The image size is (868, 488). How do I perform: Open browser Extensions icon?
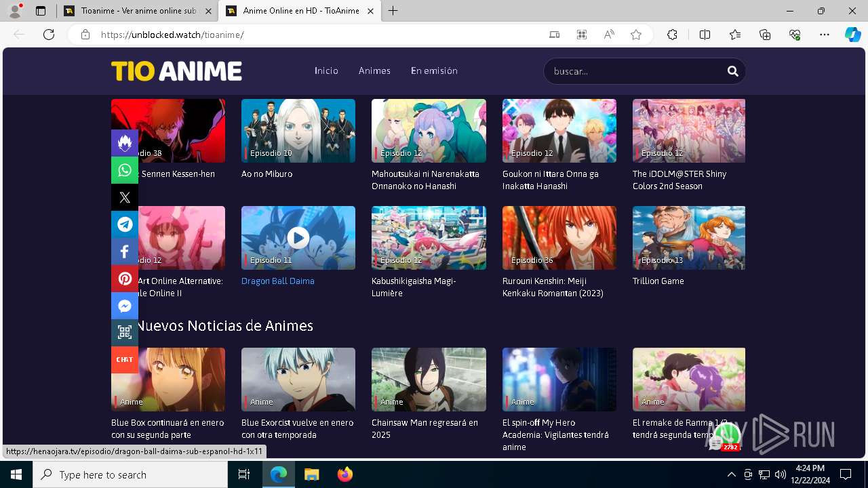click(x=672, y=35)
